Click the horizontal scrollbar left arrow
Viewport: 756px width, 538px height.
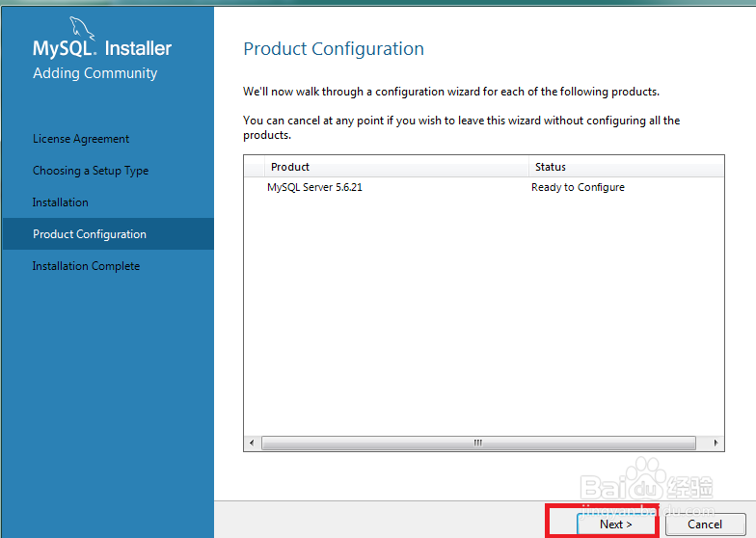tap(252, 443)
